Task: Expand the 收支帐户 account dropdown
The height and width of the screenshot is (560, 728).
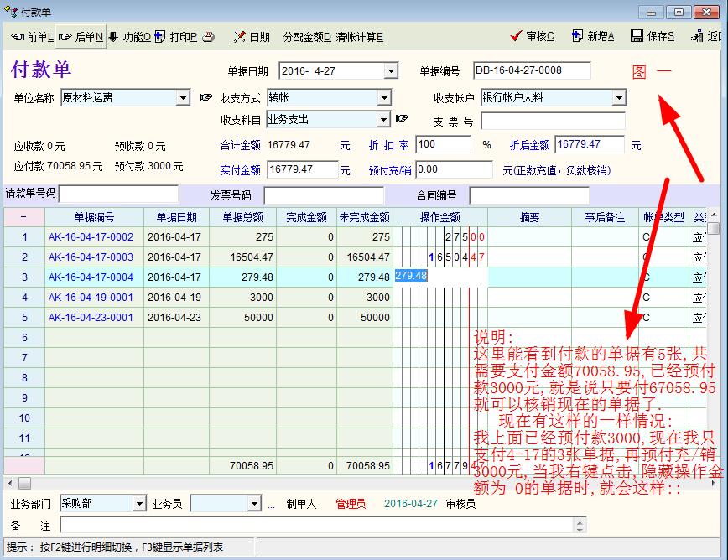Action: click(619, 98)
